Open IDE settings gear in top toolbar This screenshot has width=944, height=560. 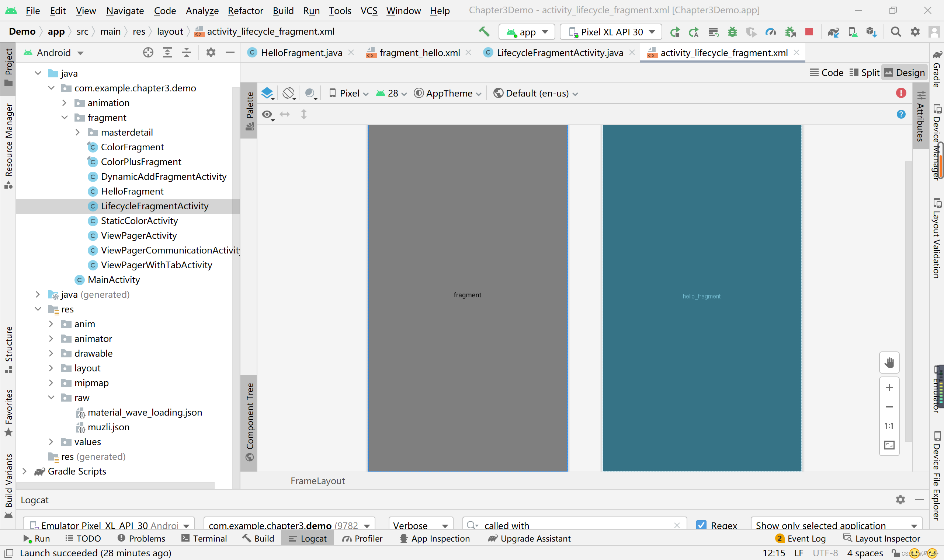[x=915, y=32]
